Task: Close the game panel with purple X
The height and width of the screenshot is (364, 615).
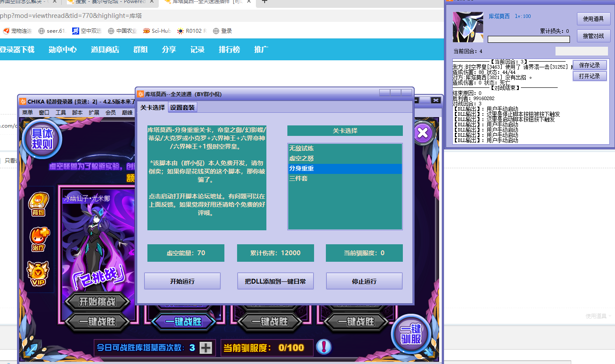Action: pyautogui.click(x=422, y=132)
